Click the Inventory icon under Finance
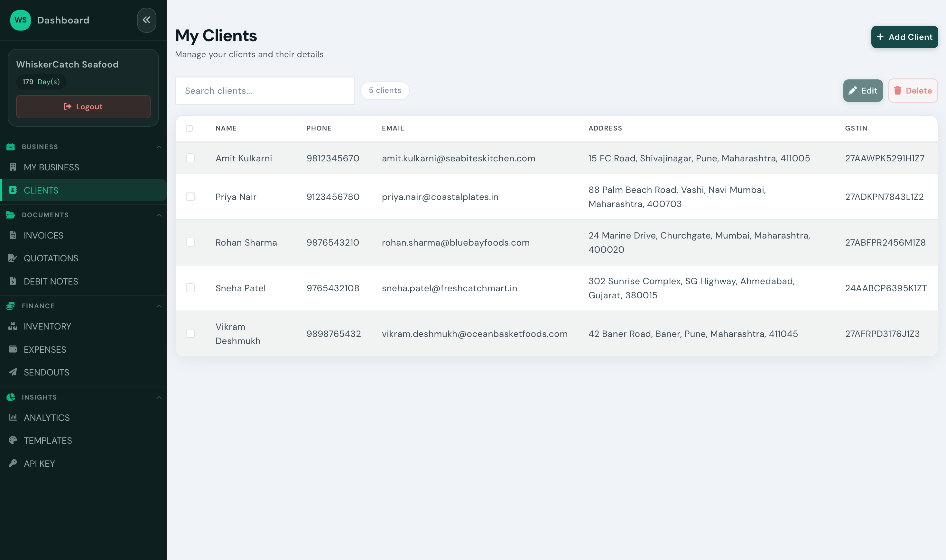946x560 pixels. tap(13, 326)
